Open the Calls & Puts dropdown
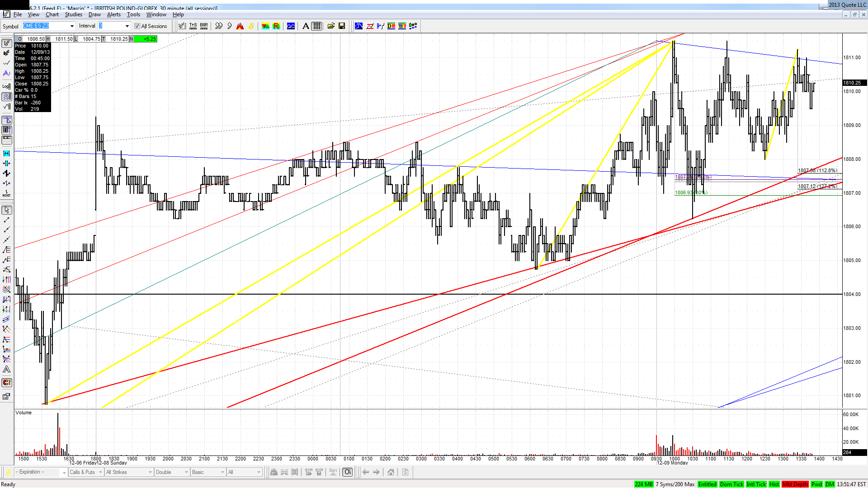868x488 pixels. [100, 472]
